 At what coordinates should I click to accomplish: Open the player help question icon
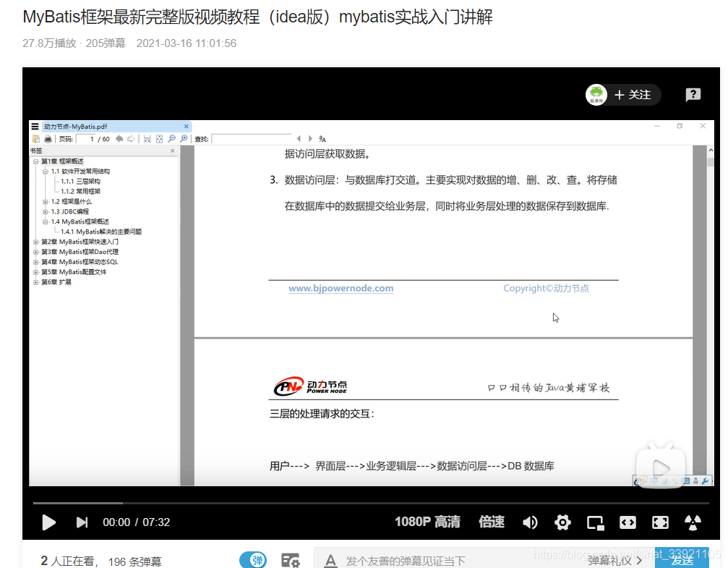click(x=693, y=95)
